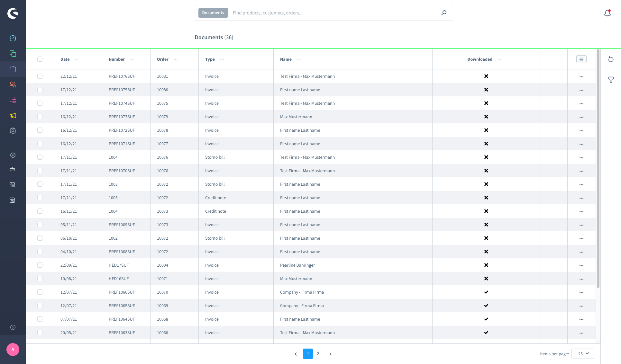Open the Number column options menu
Viewport: 621px width, 364px height.
(x=132, y=59)
